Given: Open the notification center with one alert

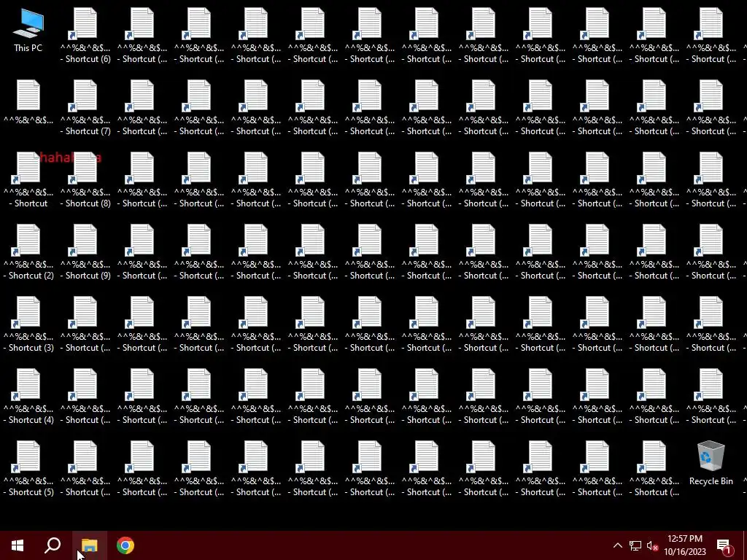Looking at the screenshot, I should 724,545.
